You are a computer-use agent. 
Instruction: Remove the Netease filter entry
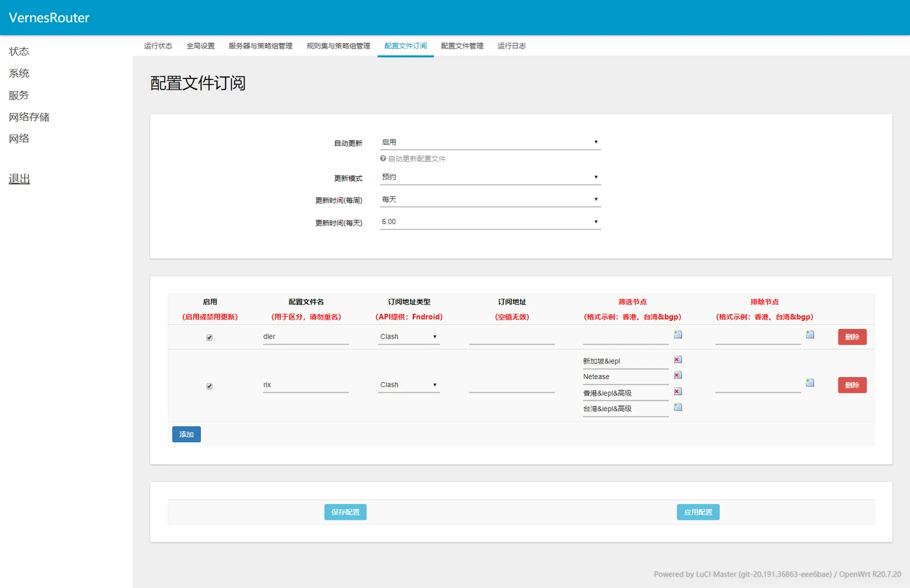(x=677, y=375)
